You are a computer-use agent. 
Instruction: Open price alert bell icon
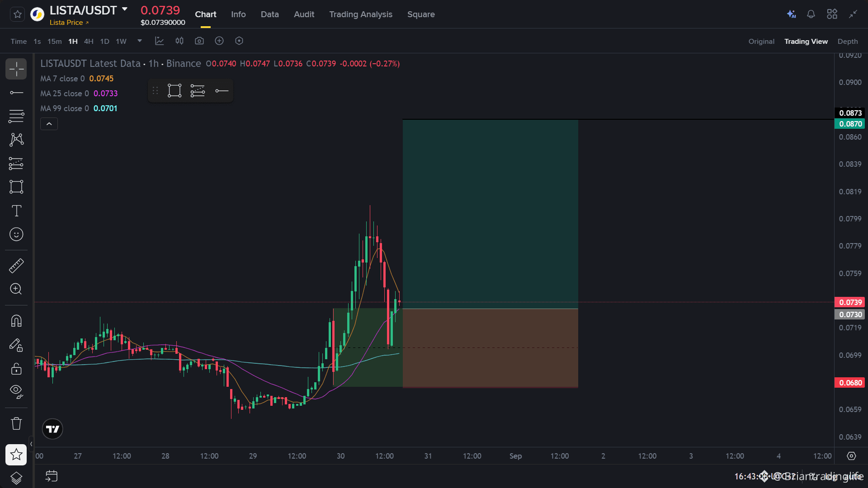tap(811, 14)
